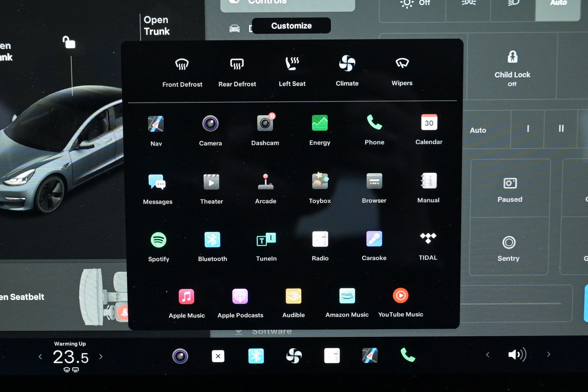
Task: Open the Messages app
Action: click(158, 190)
